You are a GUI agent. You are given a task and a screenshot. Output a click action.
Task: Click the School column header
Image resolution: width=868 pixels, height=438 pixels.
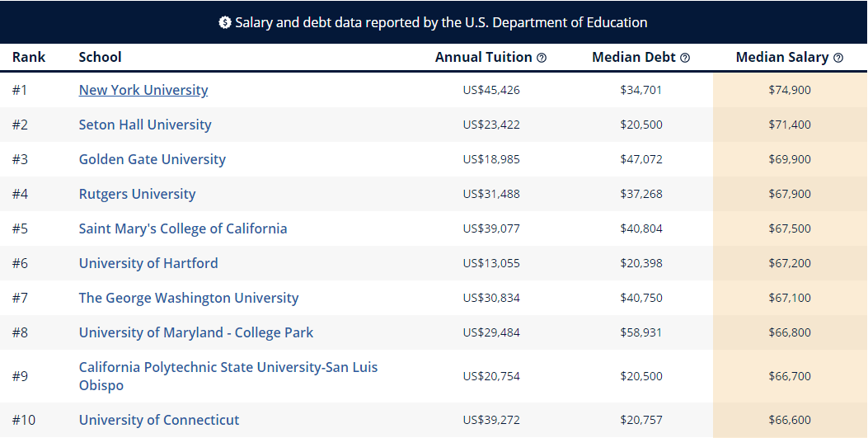(101, 57)
